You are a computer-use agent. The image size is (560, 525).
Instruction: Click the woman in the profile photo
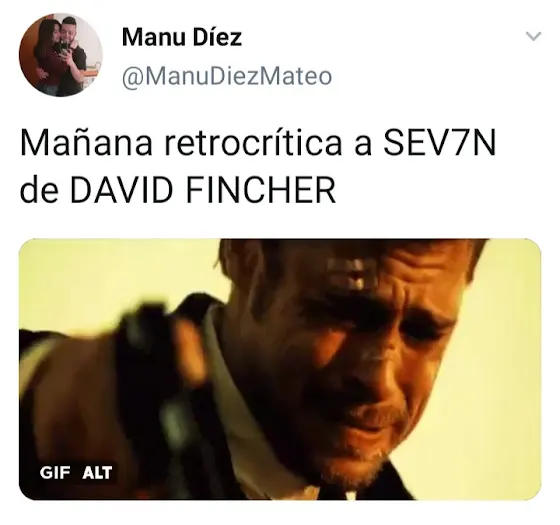(x=49, y=57)
